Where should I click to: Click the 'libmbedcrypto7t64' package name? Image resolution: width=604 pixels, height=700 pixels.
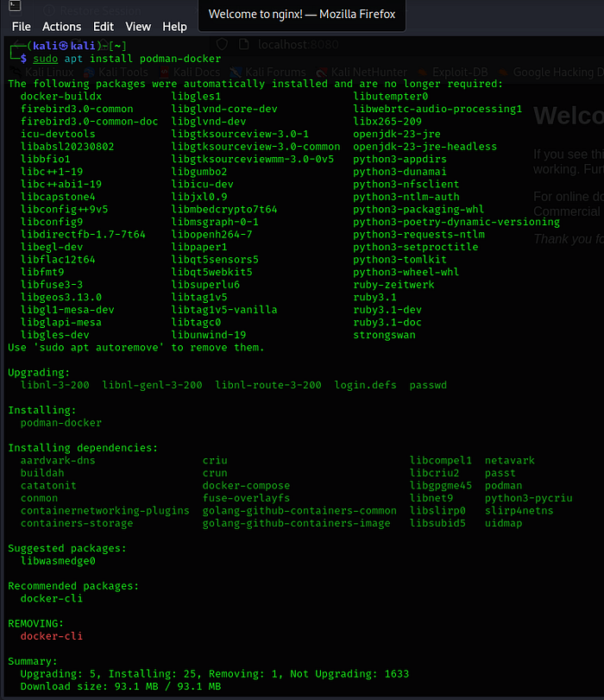point(224,210)
